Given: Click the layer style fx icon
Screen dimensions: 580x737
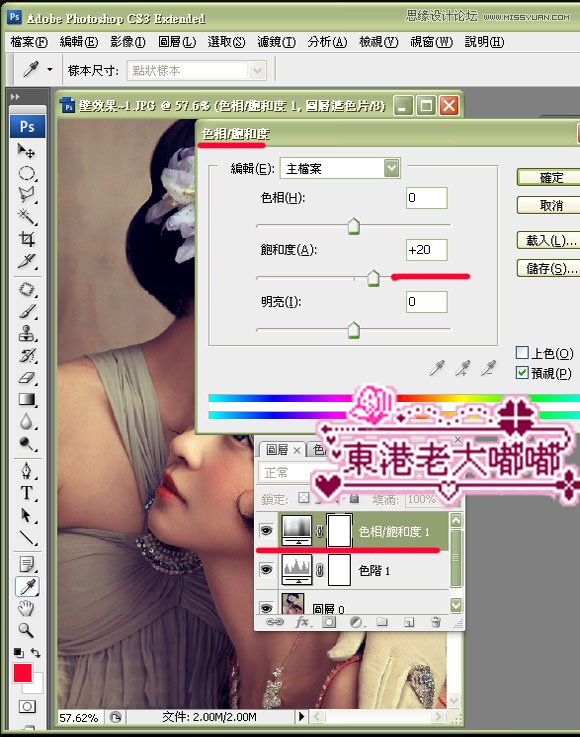Looking at the screenshot, I should (302, 622).
